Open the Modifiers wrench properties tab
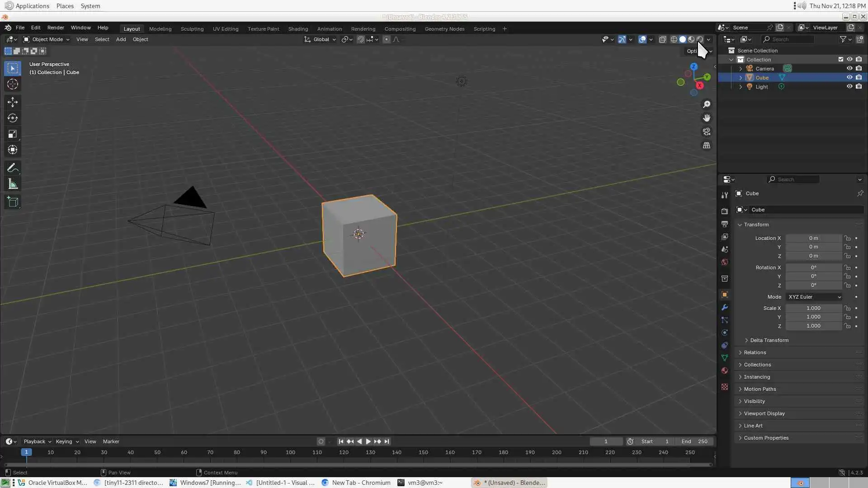The height and width of the screenshot is (488, 868). [x=725, y=307]
